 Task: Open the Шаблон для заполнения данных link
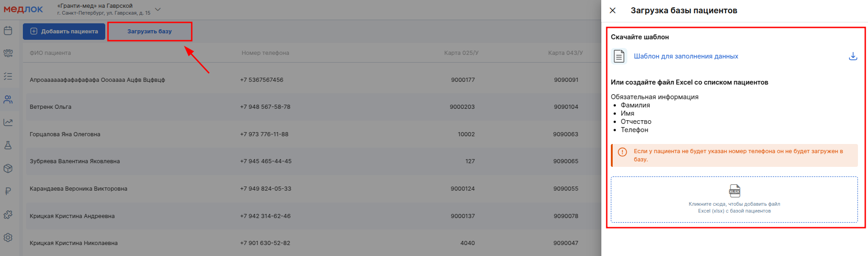686,56
